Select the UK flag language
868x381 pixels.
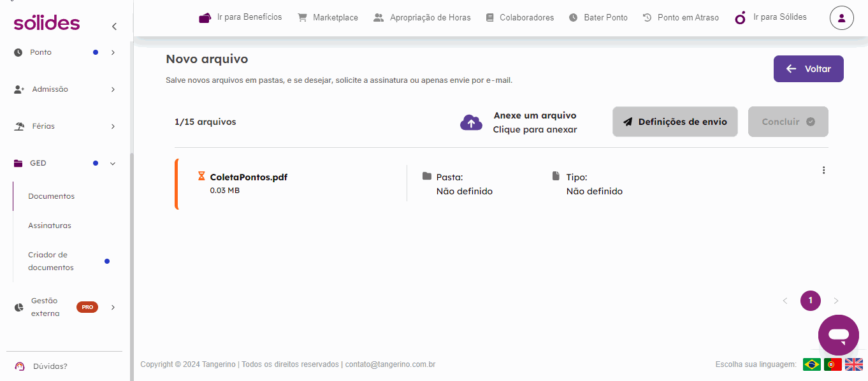[x=853, y=364]
